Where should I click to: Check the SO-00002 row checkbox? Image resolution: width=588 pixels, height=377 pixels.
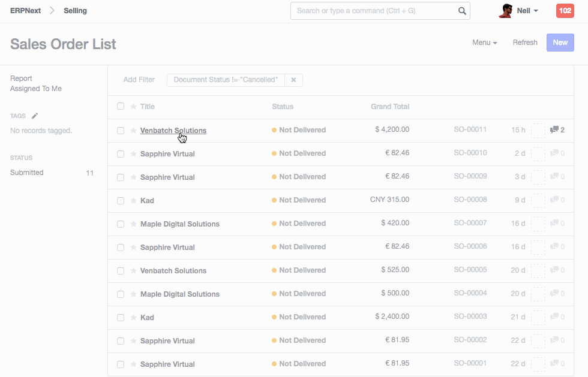pos(121,341)
